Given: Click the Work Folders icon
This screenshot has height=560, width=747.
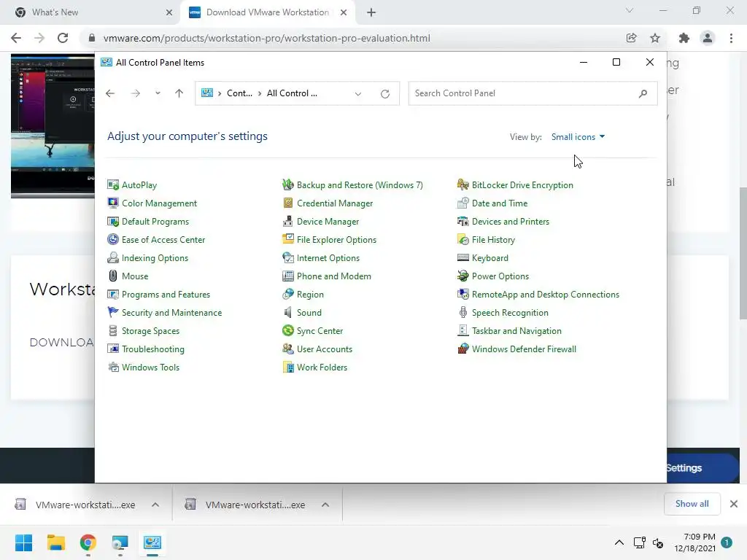Looking at the screenshot, I should 287,367.
